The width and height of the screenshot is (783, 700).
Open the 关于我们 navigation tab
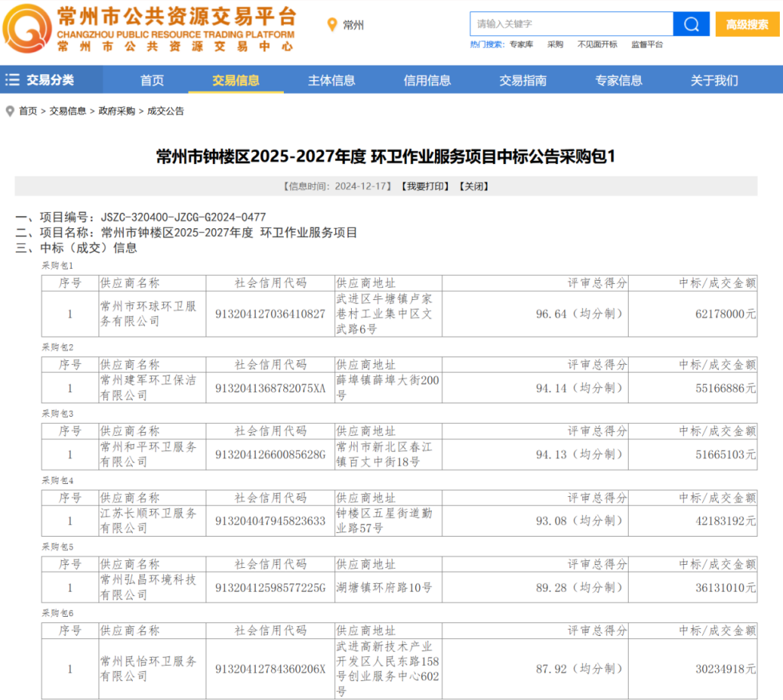[x=714, y=80]
